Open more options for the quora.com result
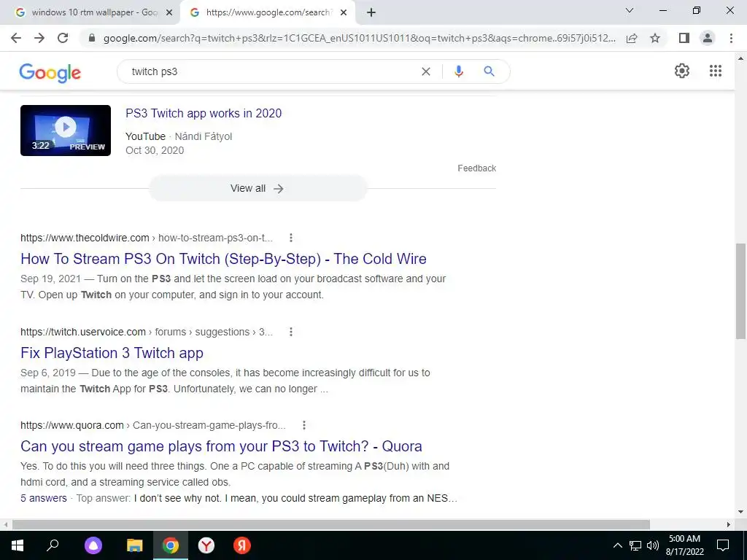747x560 pixels. pos(304,425)
